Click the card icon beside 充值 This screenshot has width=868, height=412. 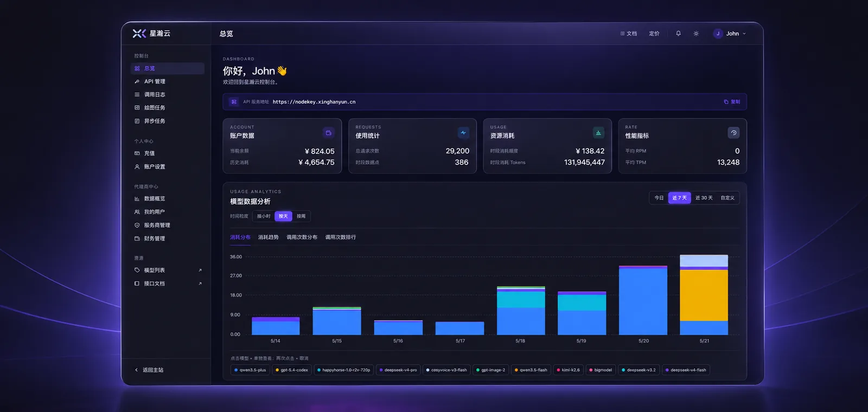click(x=137, y=153)
